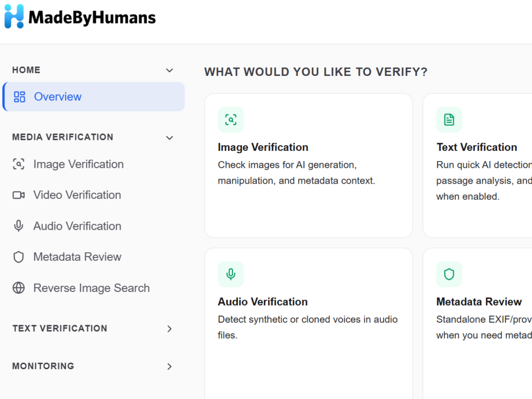Click the Video Verification camera icon
The width and height of the screenshot is (532, 399).
[18, 195]
